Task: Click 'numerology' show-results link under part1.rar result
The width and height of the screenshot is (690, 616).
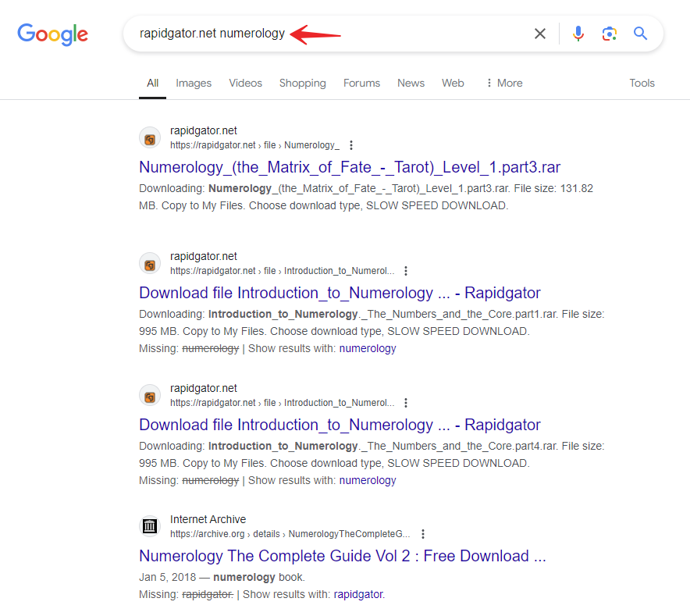Action: [368, 349]
